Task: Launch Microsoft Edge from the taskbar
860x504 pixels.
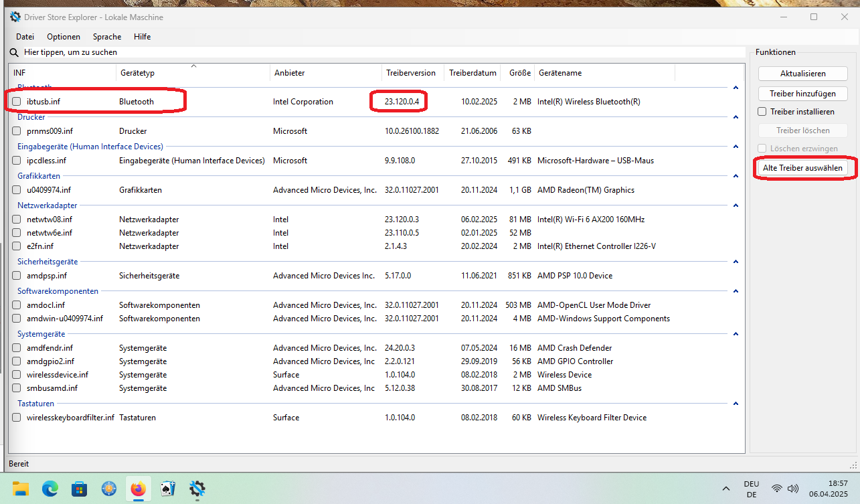Action: click(x=50, y=489)
